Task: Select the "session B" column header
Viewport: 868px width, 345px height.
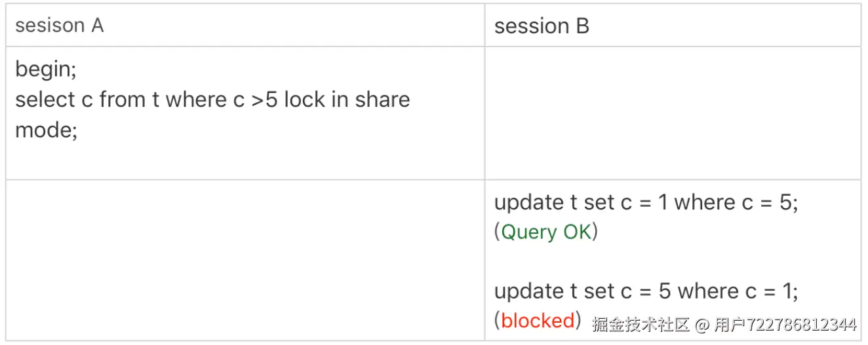Action: click(542, 26)
